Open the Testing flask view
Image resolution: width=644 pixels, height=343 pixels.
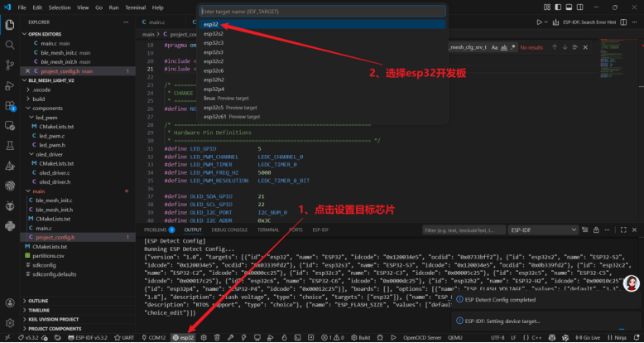click(x=10, y=145)
